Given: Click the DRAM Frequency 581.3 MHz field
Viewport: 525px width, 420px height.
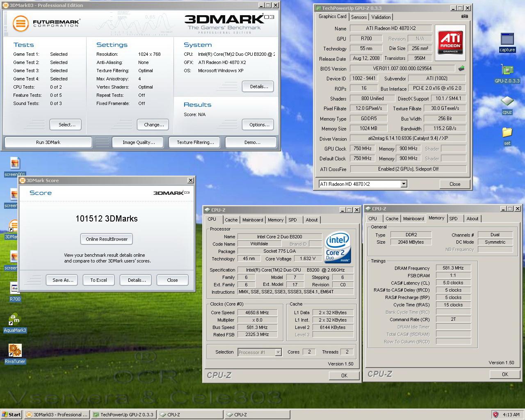Looking at the screenshot, I should [x=453, y=268].
